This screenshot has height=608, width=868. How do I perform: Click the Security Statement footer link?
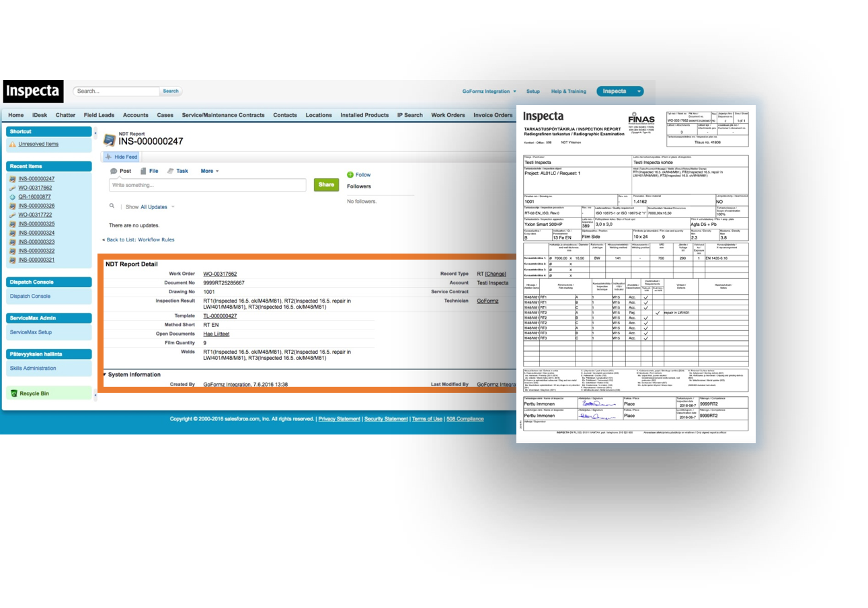[386, 418]
